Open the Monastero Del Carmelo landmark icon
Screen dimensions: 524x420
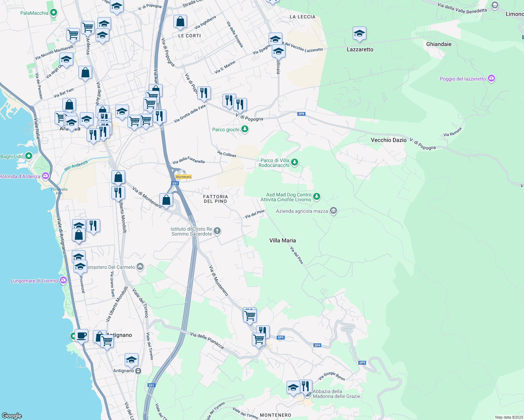click(140, 267)
